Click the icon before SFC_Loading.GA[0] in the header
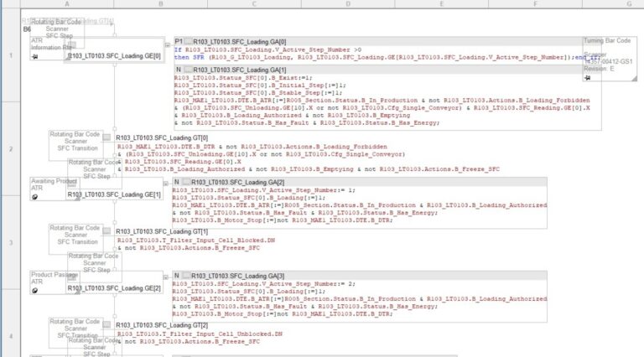The height and width of the screenshot is (357, 644). tap(188, 41)
